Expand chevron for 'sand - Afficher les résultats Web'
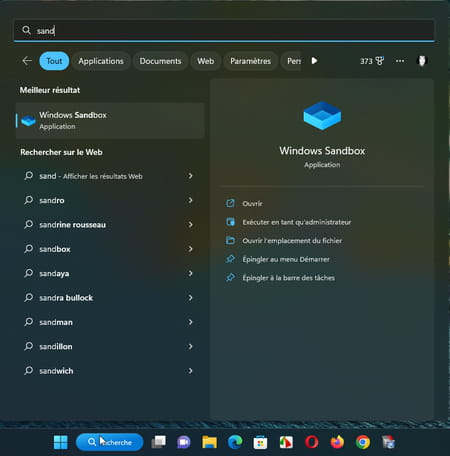The height and width of the screenshot is (456, 450). pyautogui.click(x=190, y=176)
